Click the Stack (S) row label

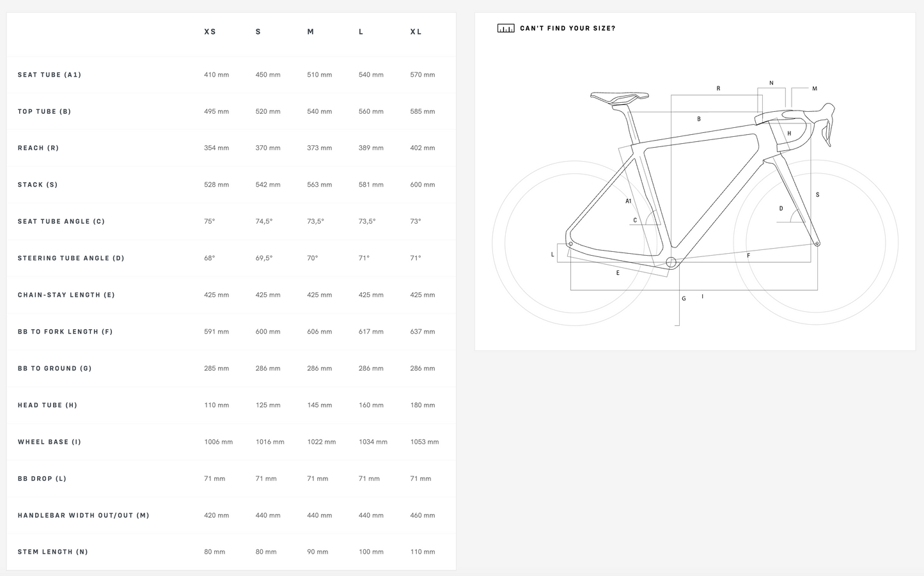[38, 185]
